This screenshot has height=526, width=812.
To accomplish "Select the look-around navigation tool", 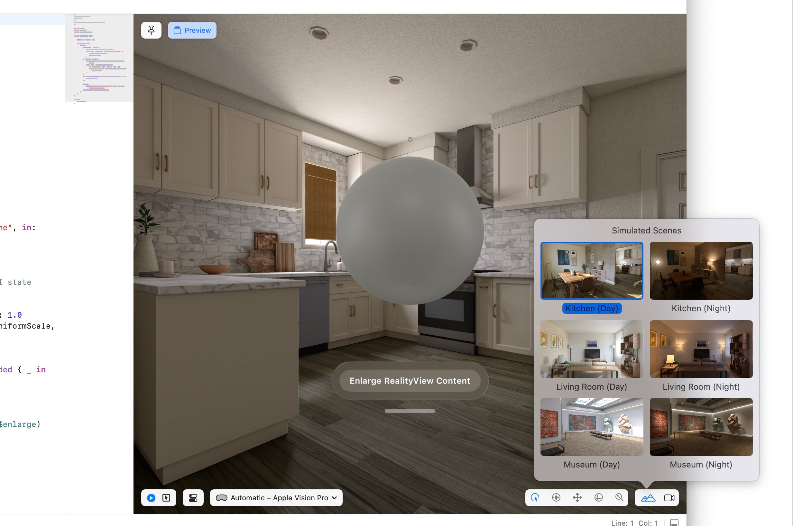I will pos(556,498).
